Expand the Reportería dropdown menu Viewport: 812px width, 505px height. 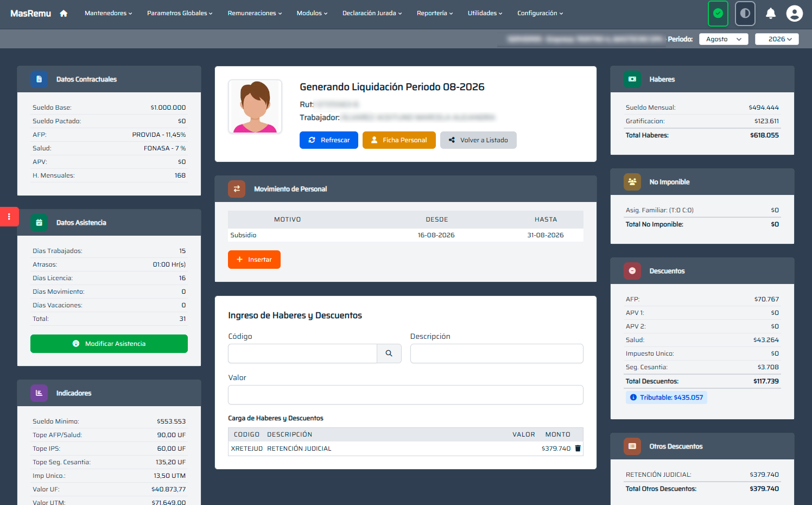click(x=435, y=13)
